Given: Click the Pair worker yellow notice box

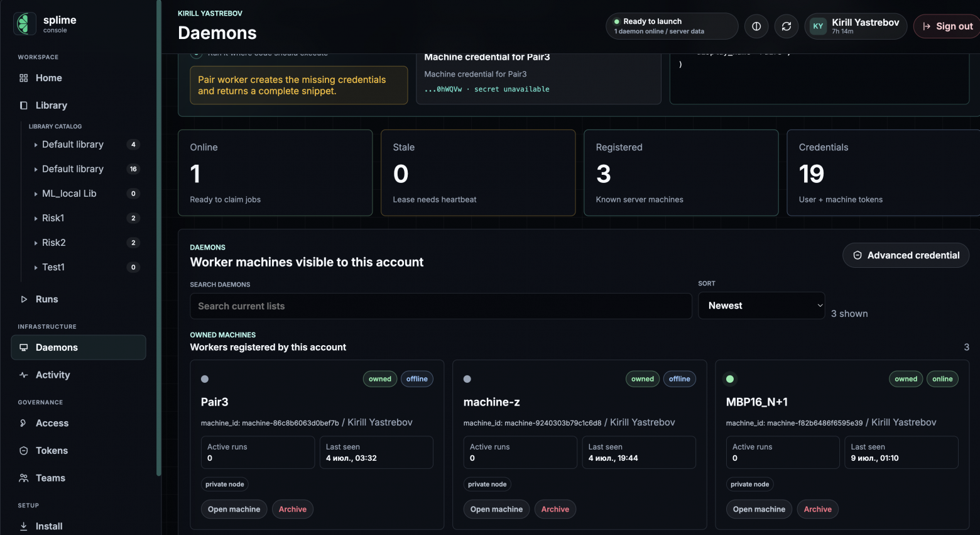Looking at the screenshot, I should (299, 85).
